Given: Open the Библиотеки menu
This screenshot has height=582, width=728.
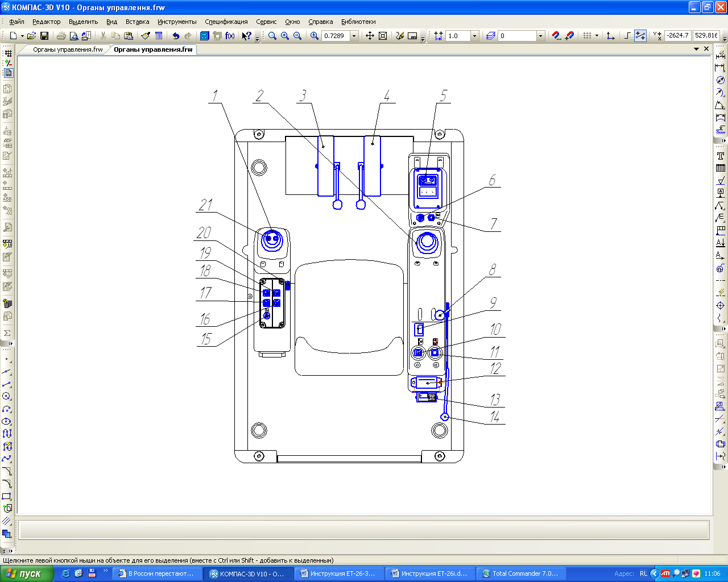Looking at the screenshot, I should 358,22.
